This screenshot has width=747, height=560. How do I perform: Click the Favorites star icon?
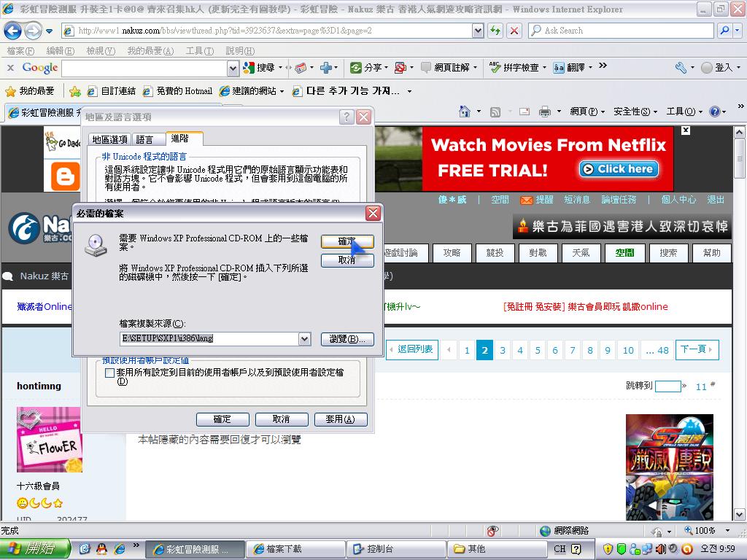click(x=10, y=90)
